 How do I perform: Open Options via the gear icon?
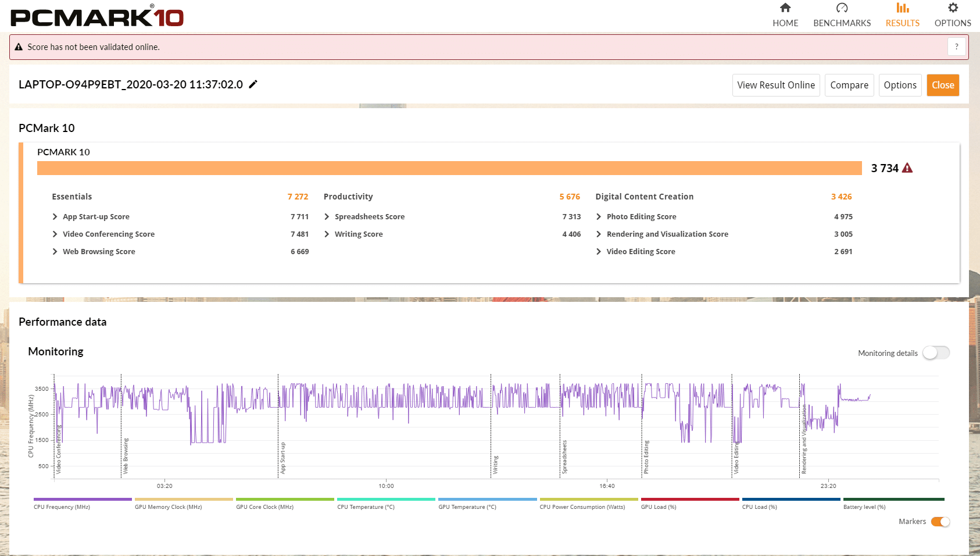pyautogui.click(x=953, y=8)
